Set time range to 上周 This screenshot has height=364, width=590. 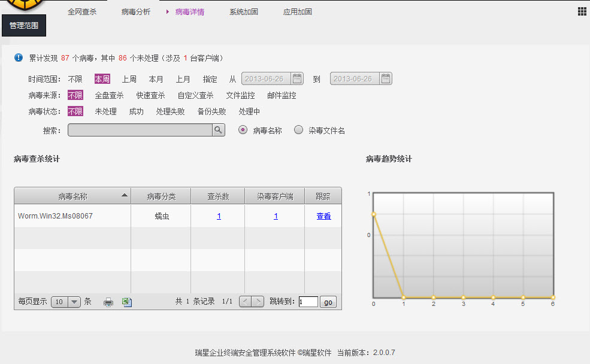129,79
